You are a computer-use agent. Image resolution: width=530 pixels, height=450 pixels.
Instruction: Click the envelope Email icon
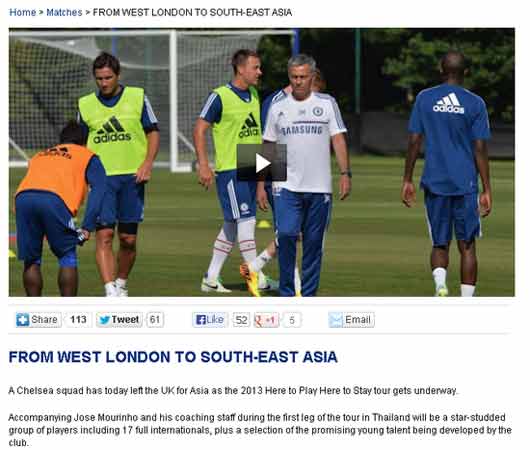(x=336, y=320)
